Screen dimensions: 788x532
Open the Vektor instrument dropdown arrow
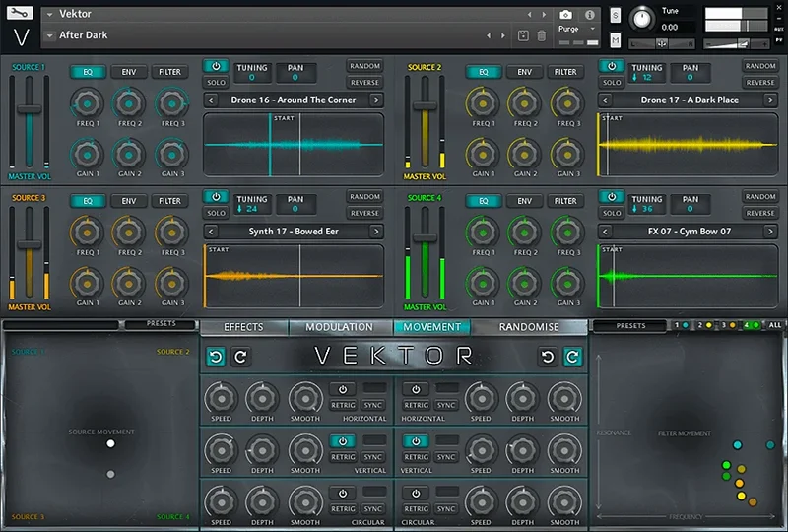click(x=50, y=15)
